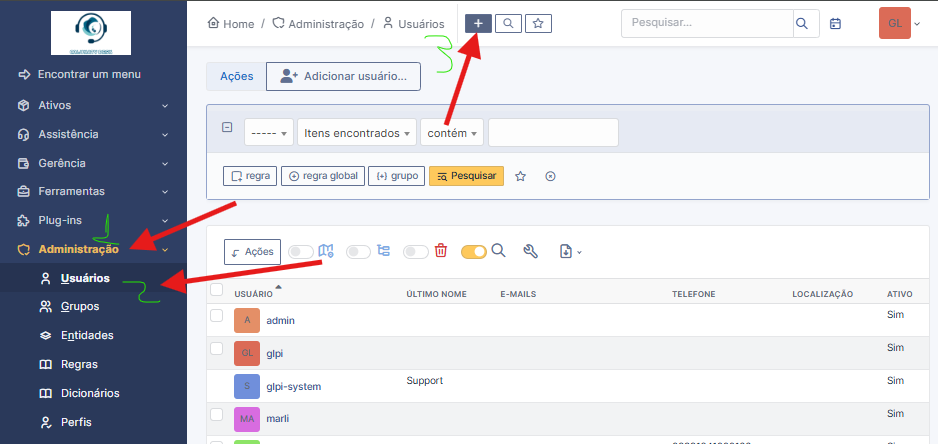The image size is (938, 444).
Task: Expand the export dropdown in list toolbar
Action: 570,252
